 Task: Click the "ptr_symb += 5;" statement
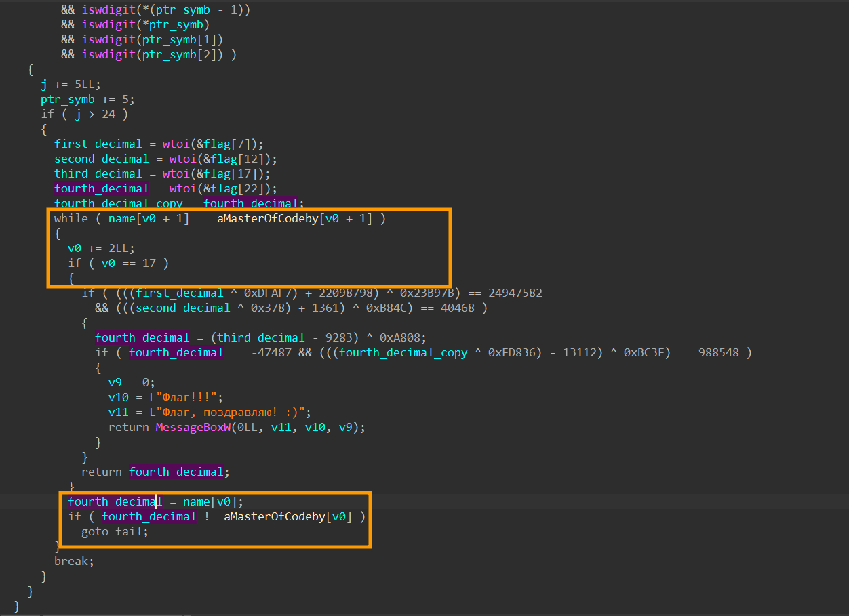pyautogui.click(x=87, y=99)
